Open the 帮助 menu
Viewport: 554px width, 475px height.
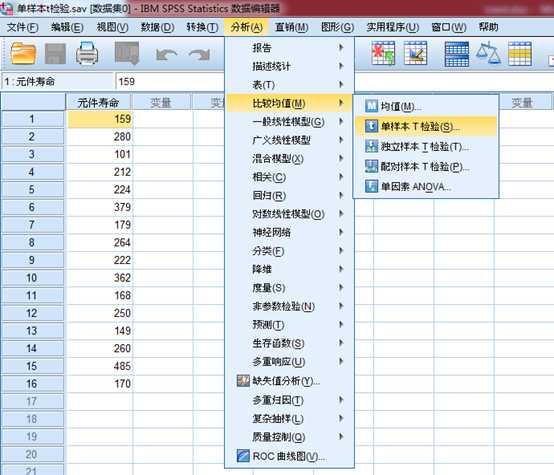coord(488,27)
